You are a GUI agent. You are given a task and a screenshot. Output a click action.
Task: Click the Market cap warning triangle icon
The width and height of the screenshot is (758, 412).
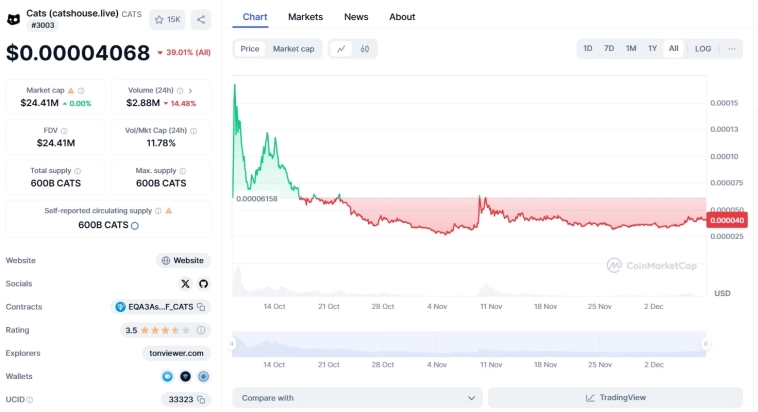click(x=71, y=90)
